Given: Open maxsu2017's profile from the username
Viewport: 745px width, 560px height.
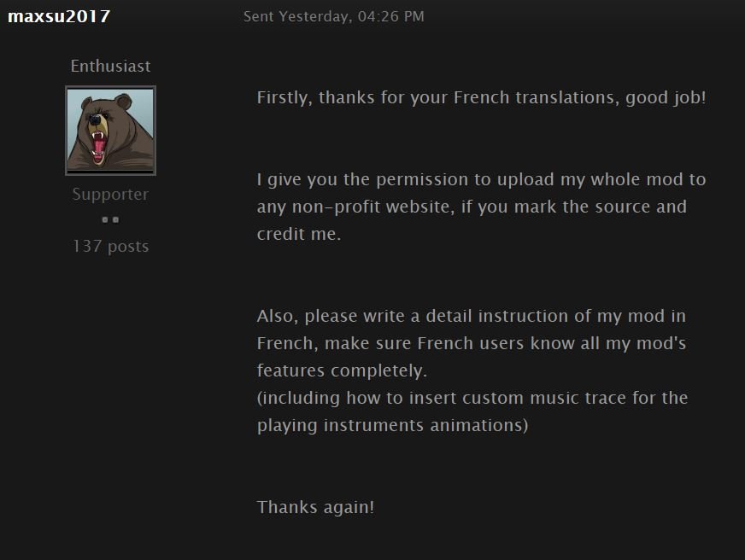Looking at the screenshot, I should coord(59,16).
